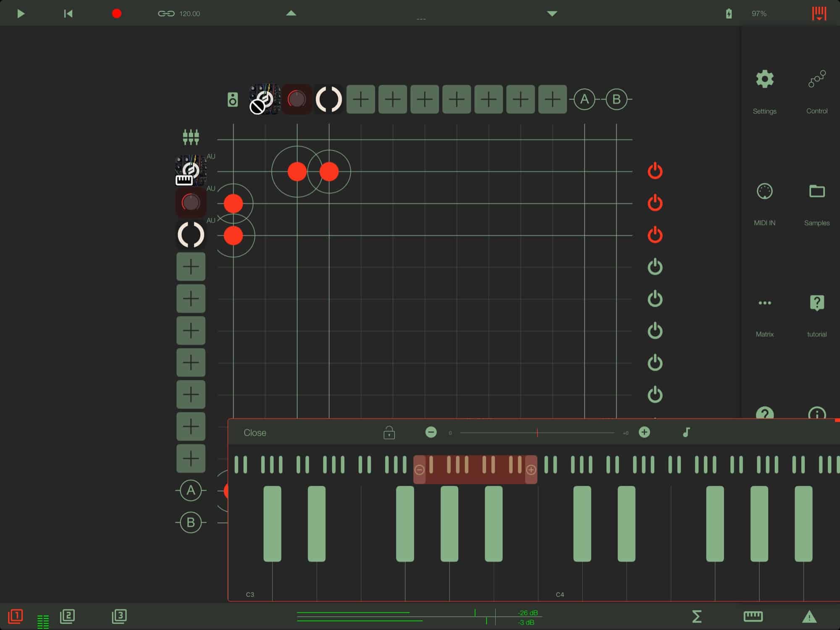Open the Samples folder

click(x=817, y=191)
